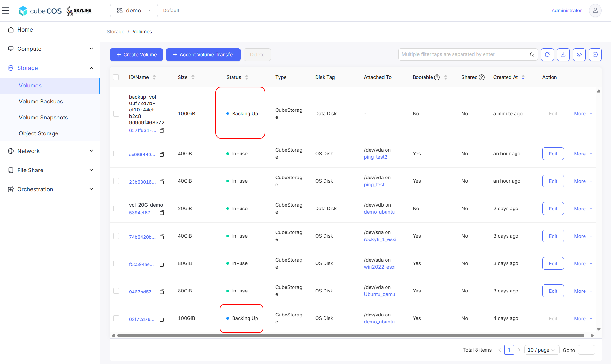Open Object Storage in the sidebar
This screenshot has height=364, width=611.
tap(50, 133)
